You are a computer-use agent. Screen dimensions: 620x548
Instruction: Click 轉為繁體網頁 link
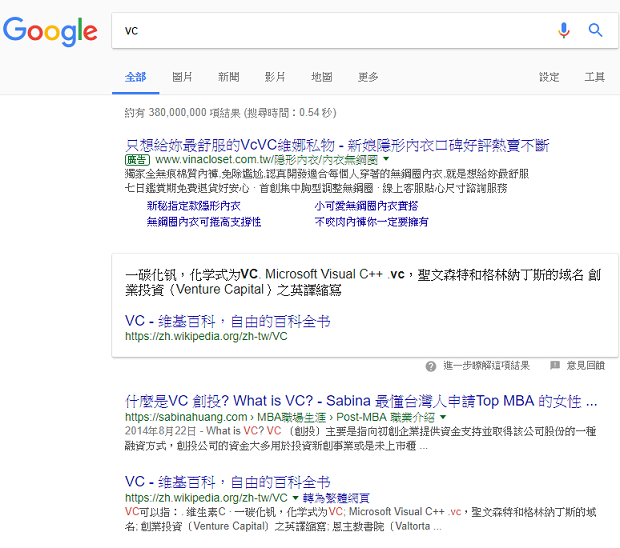click(x=336, y=498)
